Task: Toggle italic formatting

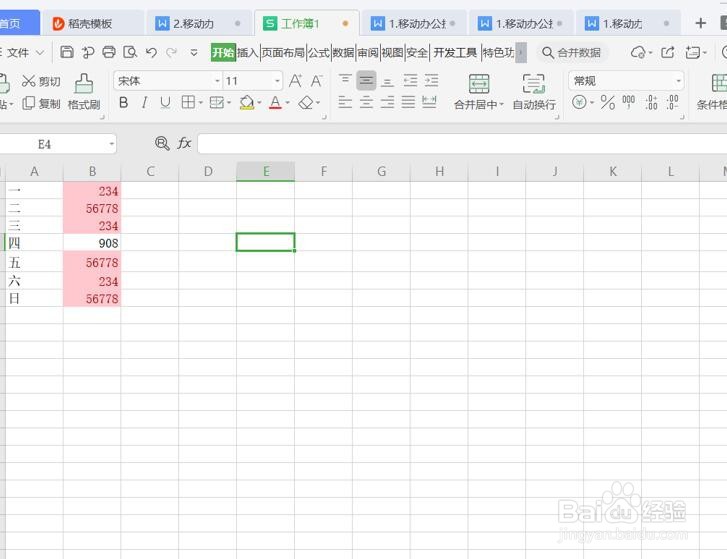Action: click(x=145, y=102)
